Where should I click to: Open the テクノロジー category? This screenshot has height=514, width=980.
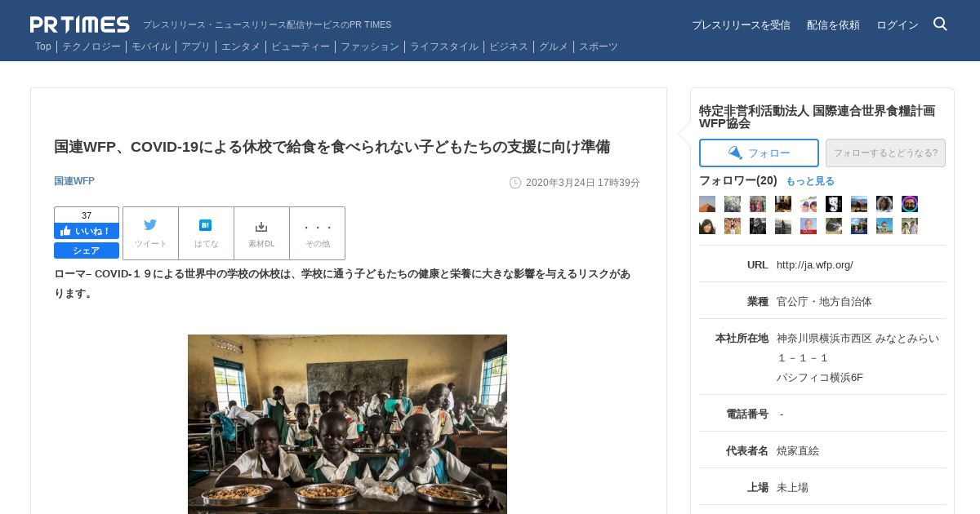tap(91, 47)
